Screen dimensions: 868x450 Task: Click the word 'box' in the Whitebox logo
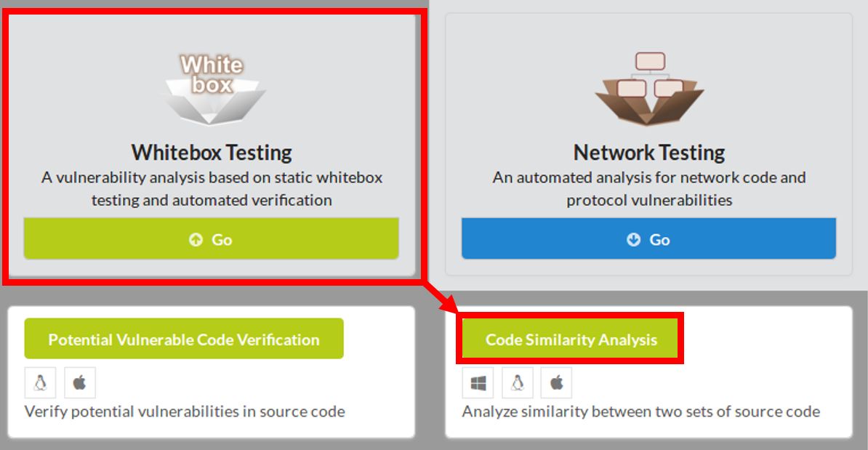tap(212, 84)
